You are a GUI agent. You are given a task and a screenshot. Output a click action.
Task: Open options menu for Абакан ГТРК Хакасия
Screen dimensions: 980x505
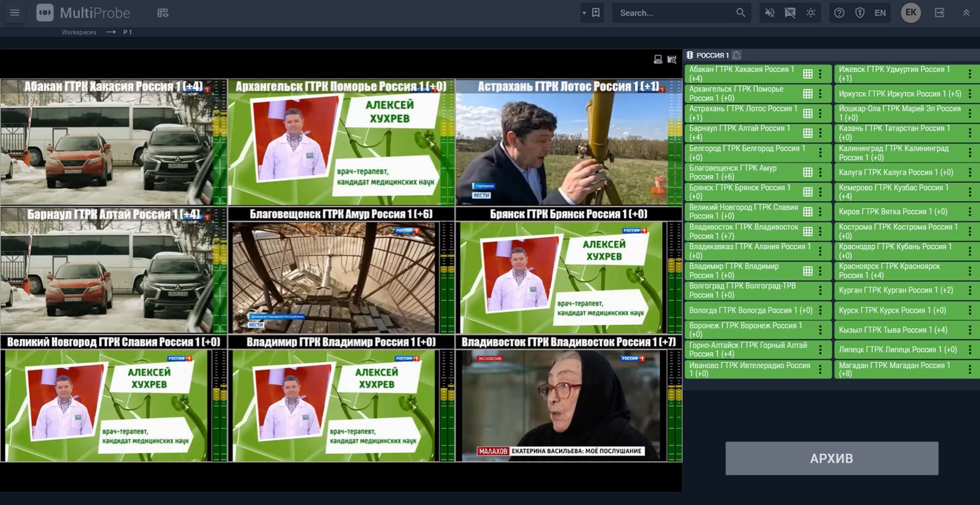(x=820, y=74)
